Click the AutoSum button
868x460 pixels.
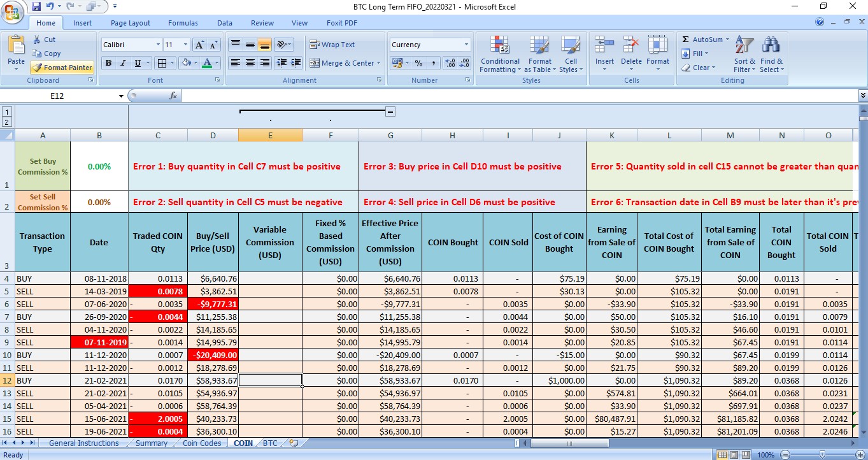[703, 40]
